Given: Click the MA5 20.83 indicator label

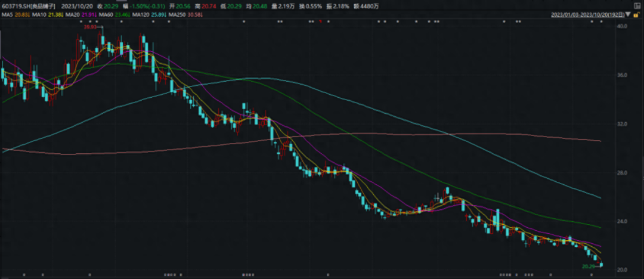Looking at the screenshot, I should point(15,15).
